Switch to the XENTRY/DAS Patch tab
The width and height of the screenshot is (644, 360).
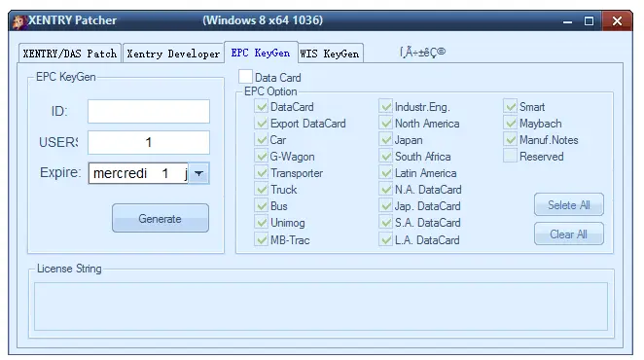click(x=70, y=54)
